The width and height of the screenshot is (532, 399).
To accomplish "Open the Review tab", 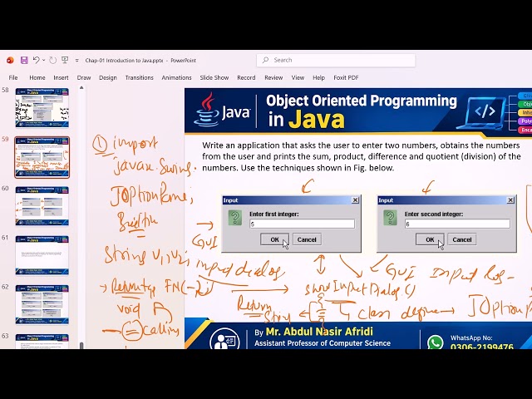I will point(273,77).
